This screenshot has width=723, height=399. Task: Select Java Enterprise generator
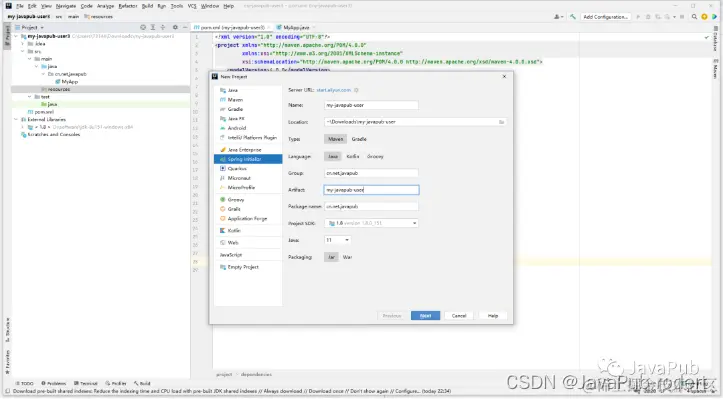coord(244,150)
